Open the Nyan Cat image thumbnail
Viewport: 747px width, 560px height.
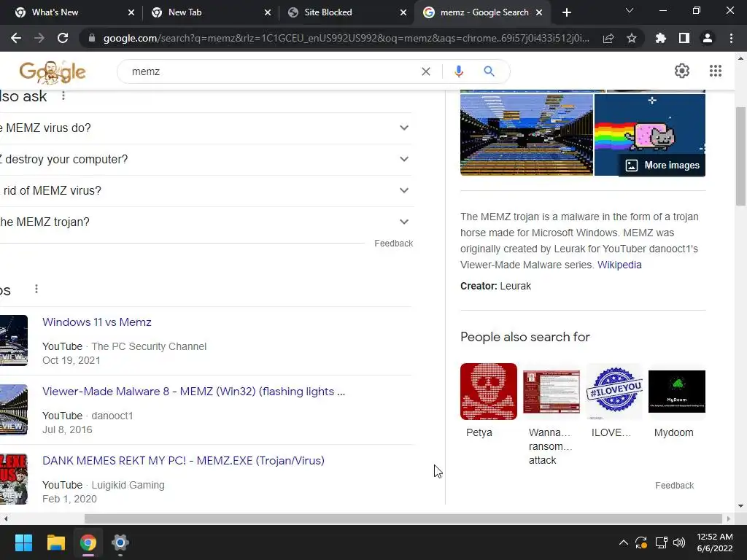pos(650,135)
